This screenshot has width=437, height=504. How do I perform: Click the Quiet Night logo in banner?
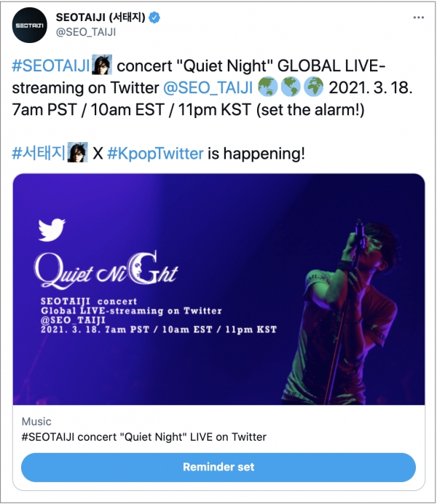(106, 269)
